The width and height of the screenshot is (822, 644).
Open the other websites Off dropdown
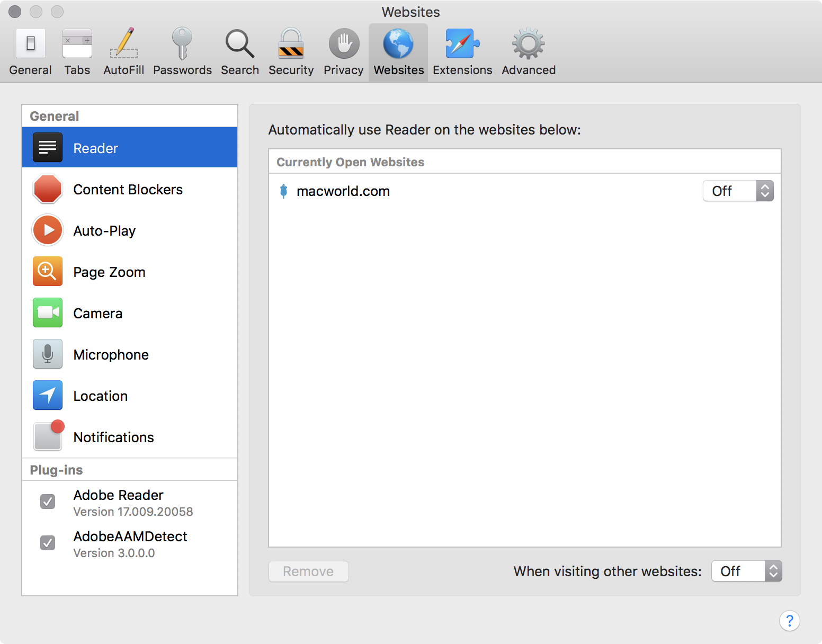coord(747,571)
